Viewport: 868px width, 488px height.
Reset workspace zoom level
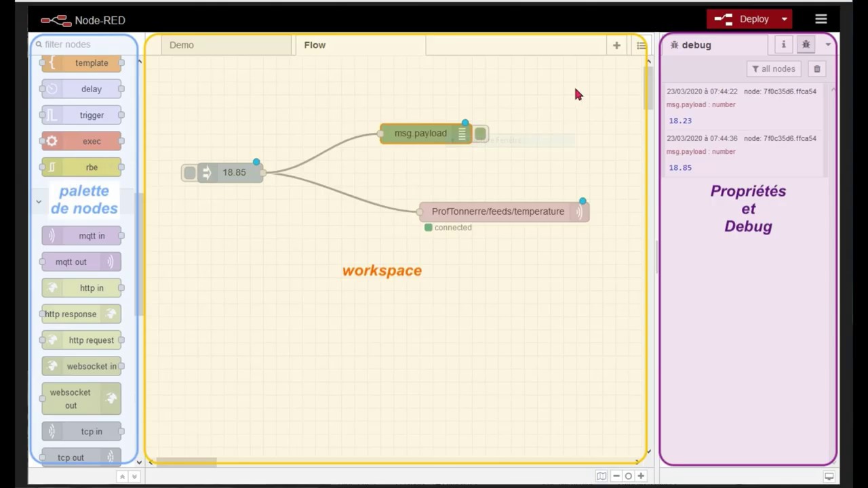(x=628, y=476)
